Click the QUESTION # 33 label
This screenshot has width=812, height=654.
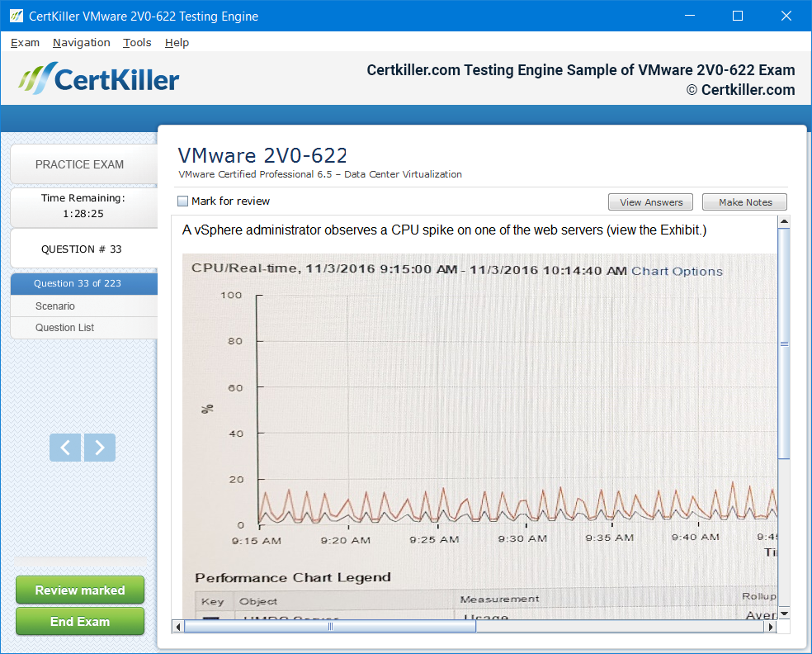point(82,249)
